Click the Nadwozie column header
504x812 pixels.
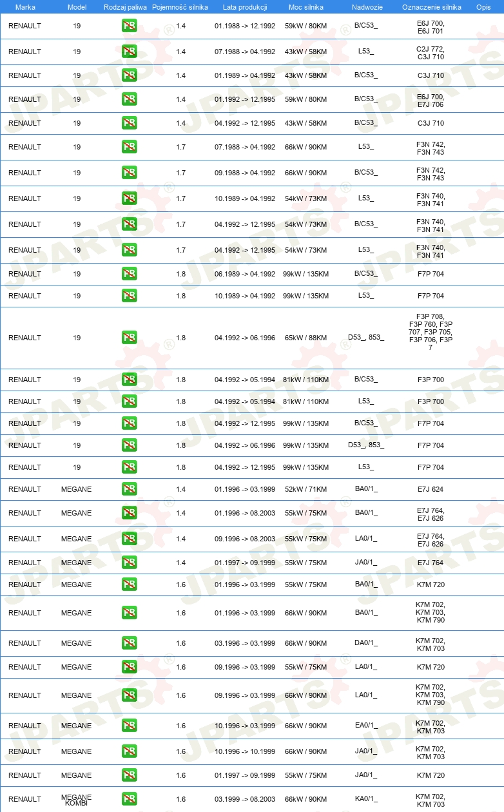pyautogui.click(x=367, y=7)
